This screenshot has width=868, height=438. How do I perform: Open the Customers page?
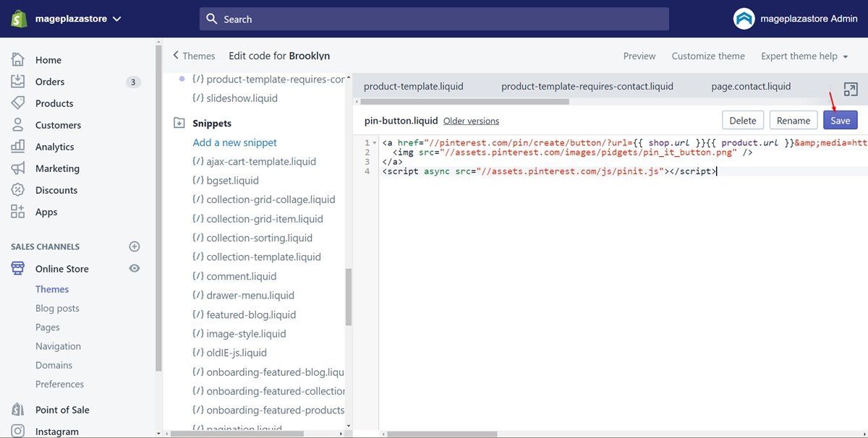coord(58,125)
